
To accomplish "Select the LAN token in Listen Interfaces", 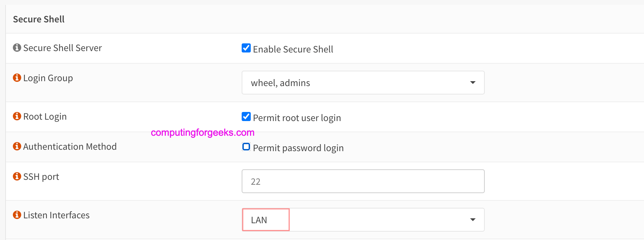I will (266, 220).
